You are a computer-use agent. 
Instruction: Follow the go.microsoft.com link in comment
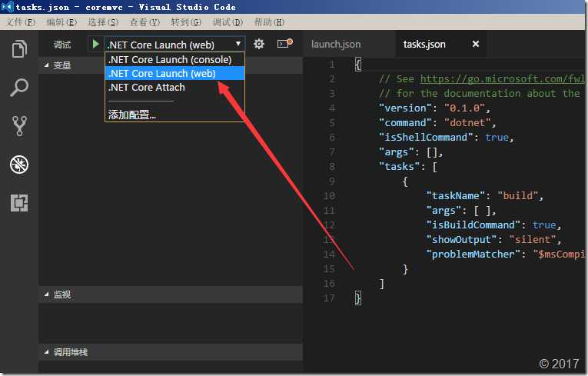click(502, 78)
